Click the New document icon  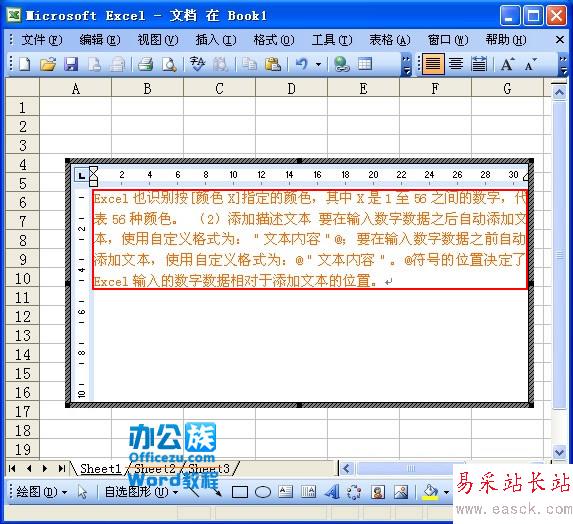click(24, 65)
